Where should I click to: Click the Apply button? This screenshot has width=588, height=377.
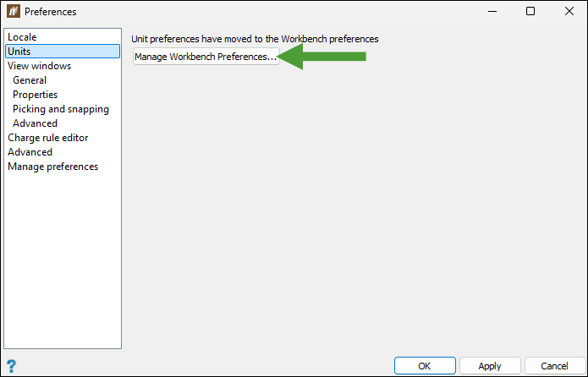pyautogui.click(x=490, y=366)
